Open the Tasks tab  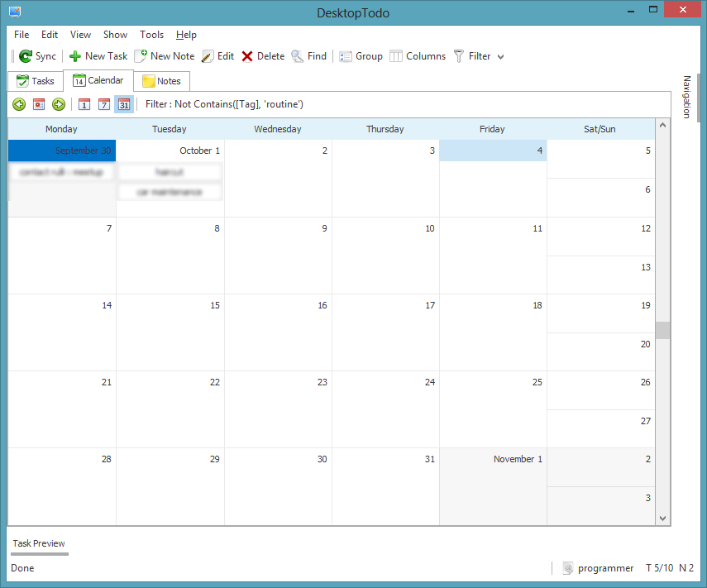tap(36, 81)
